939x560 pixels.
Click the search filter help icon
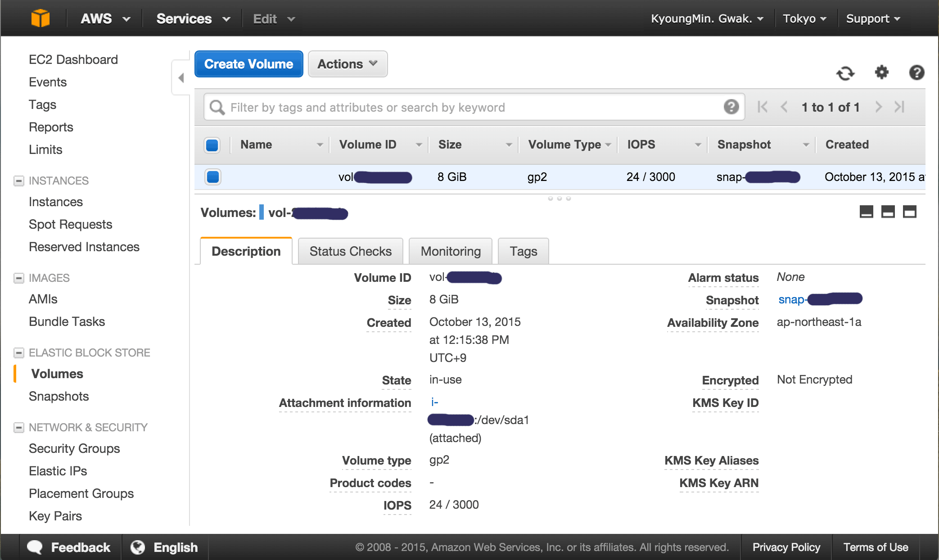pyautogui.click(x=731, y=107)
